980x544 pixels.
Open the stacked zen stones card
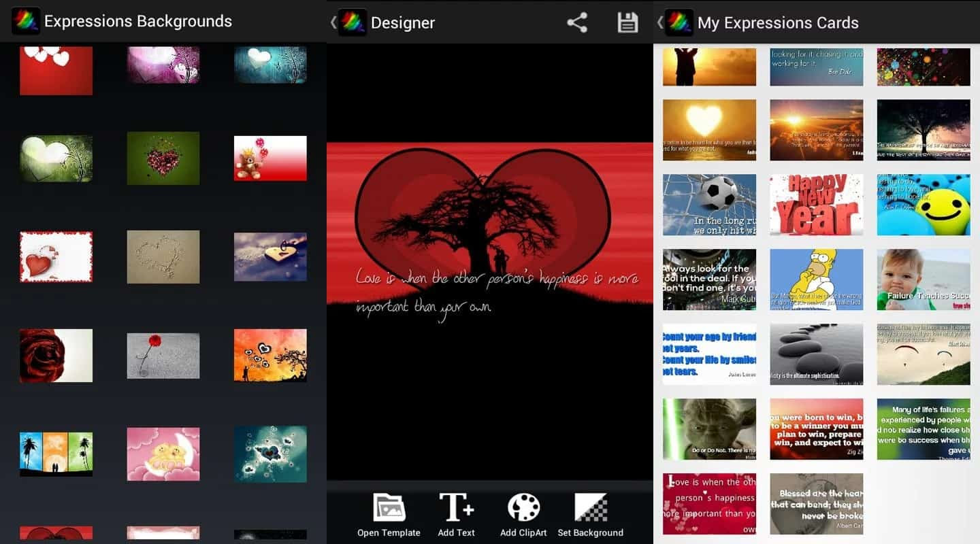pos(817,354)
